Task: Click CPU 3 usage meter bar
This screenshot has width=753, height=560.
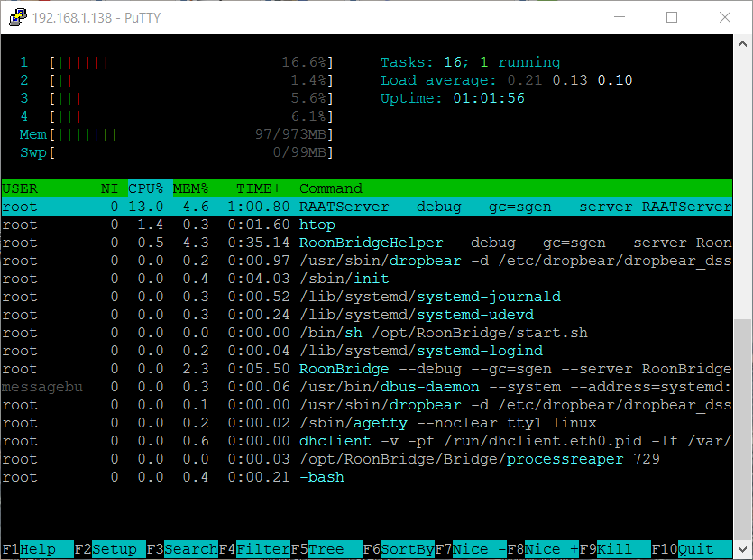Action: (x=191, y=98)
